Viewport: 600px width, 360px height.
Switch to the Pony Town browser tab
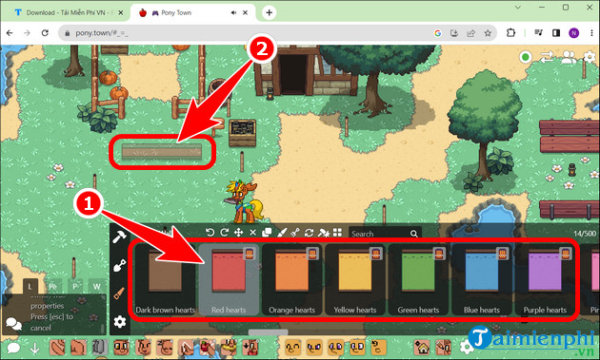point(193,13)
